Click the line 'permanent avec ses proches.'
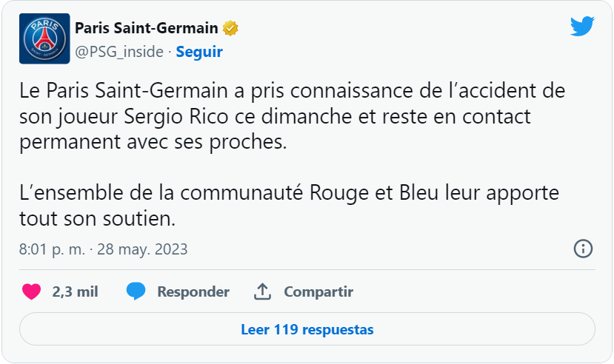Viewport: 614px width, 364px height. point(153,142)
